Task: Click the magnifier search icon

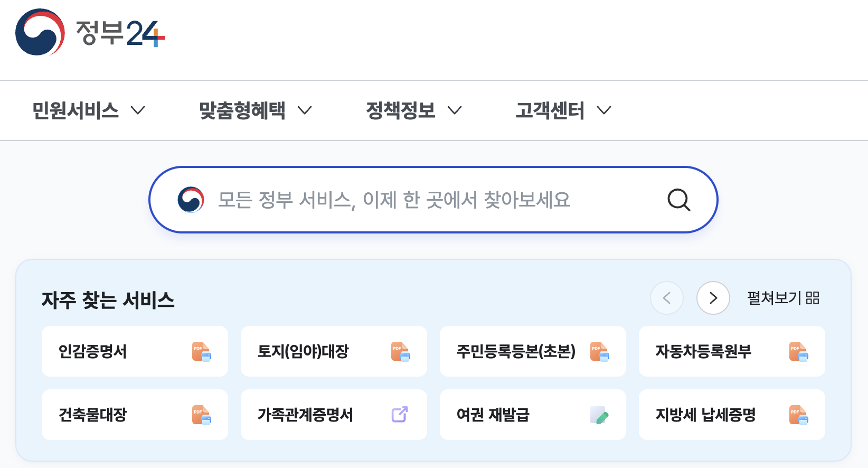Action: [678, 200]
